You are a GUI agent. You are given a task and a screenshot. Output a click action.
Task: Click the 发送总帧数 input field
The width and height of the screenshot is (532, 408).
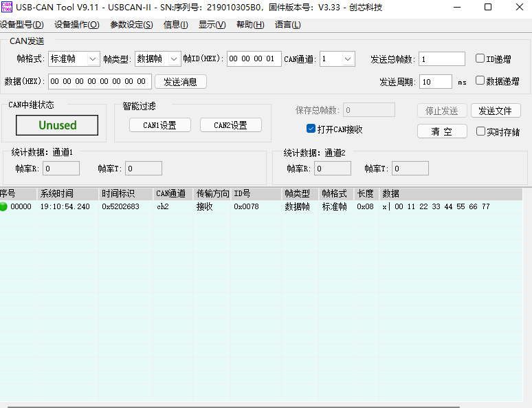click(442, 59)
